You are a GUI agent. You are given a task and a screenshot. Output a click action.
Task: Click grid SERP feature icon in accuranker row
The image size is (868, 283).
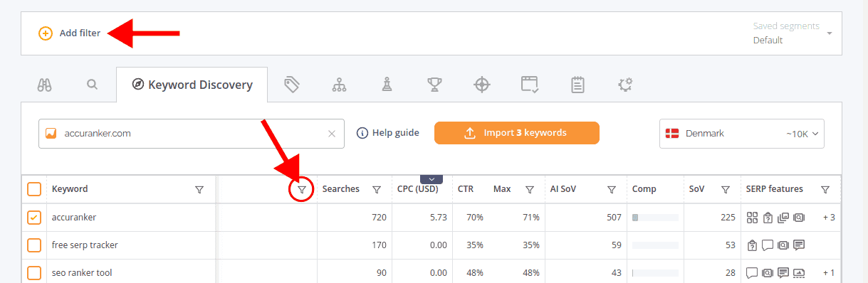coord(752,218)
